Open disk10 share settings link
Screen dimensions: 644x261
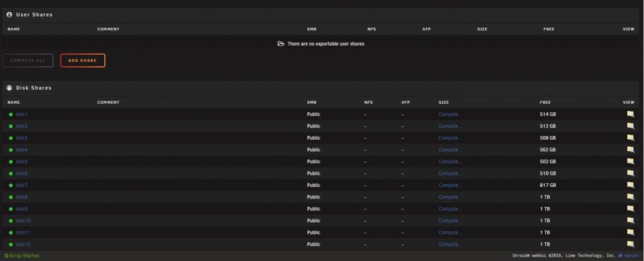tap(23, 220)
